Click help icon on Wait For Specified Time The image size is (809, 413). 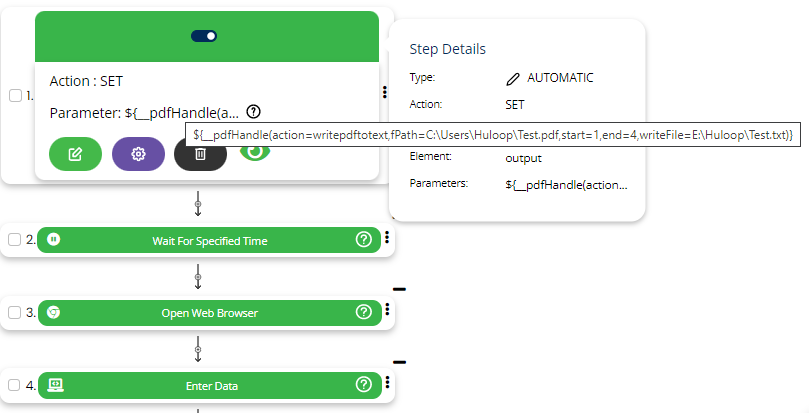(x=364, y=240)
